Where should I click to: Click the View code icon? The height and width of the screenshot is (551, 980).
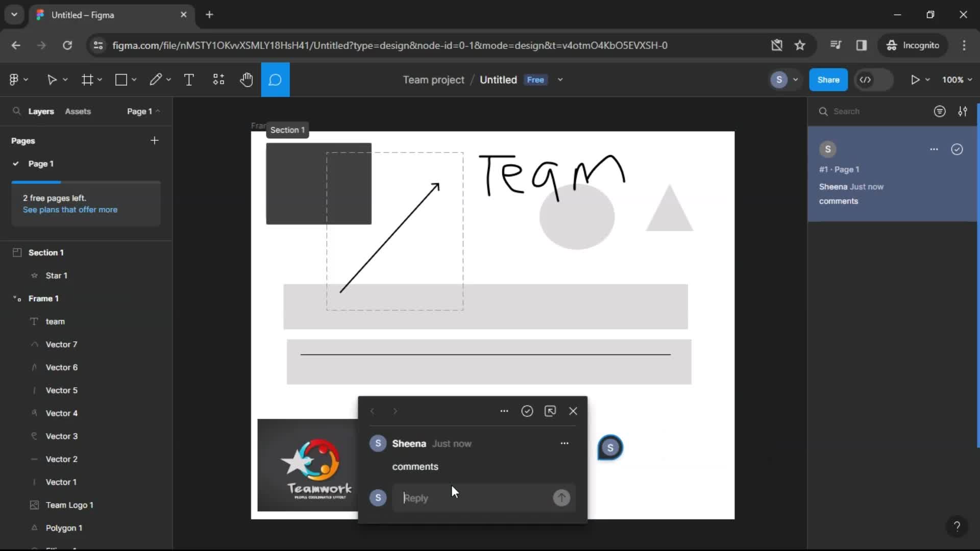[x=866, y=80]
